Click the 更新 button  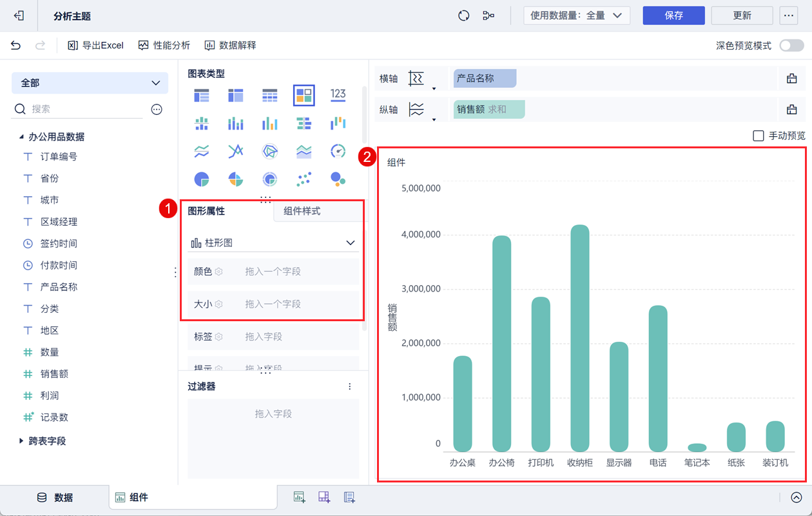(742, 15)
